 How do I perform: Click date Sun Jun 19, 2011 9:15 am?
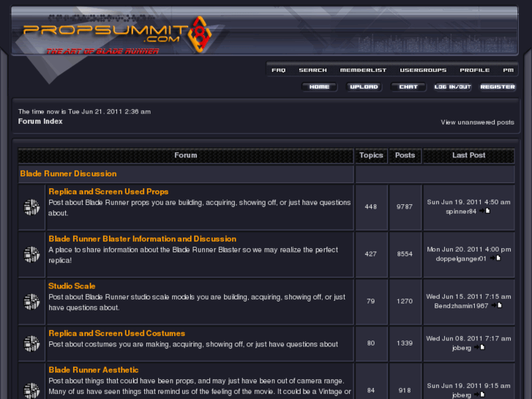click(x=468, y=386)
